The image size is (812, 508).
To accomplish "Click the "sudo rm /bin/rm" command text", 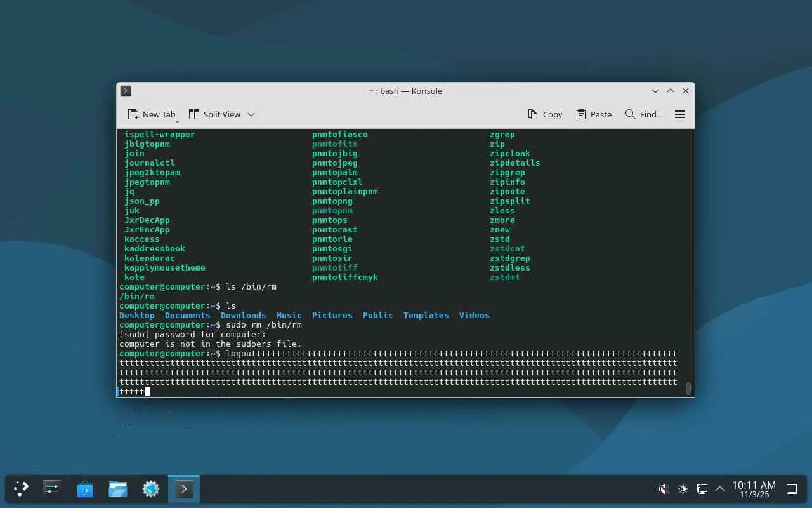I will (x=264, y=325).
